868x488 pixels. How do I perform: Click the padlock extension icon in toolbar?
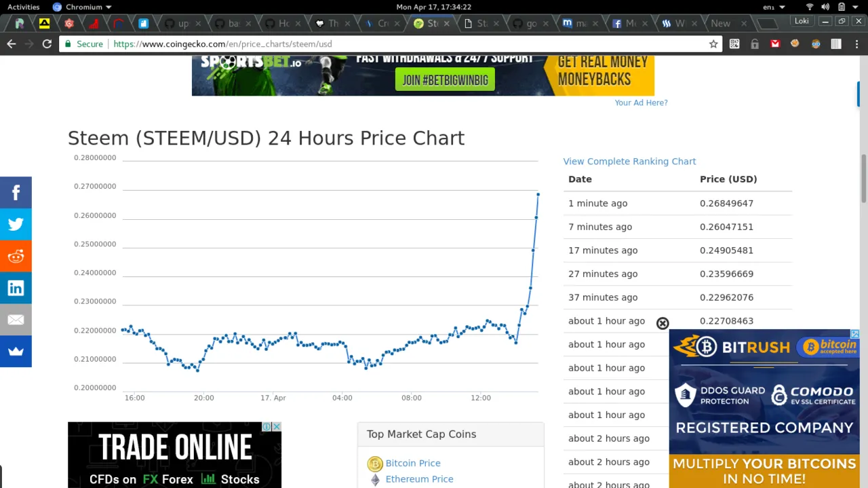[755, 43]
